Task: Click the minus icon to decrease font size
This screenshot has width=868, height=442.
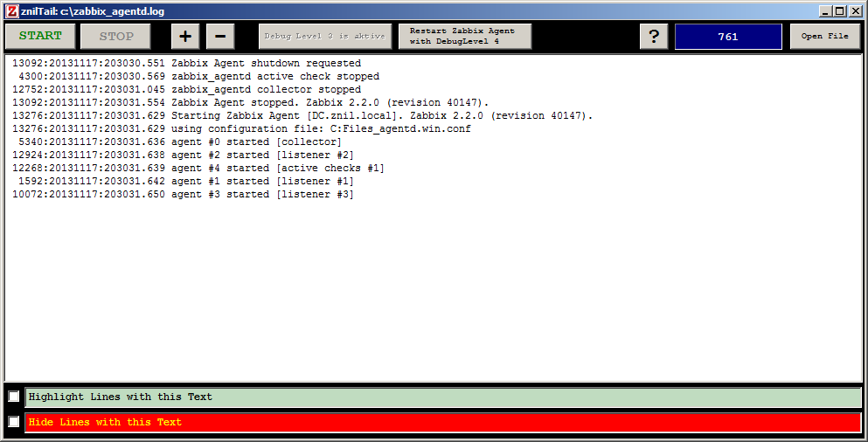Action: (x=219, y=37)
